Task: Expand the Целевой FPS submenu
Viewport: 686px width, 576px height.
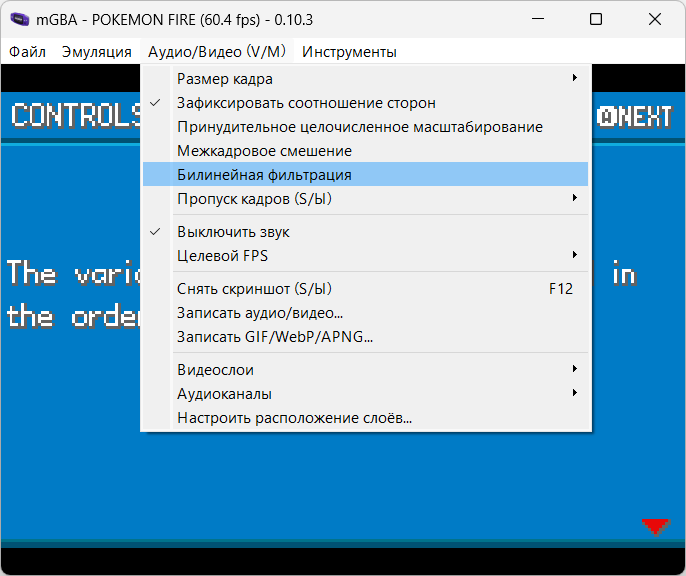Action: coord(365,255)
